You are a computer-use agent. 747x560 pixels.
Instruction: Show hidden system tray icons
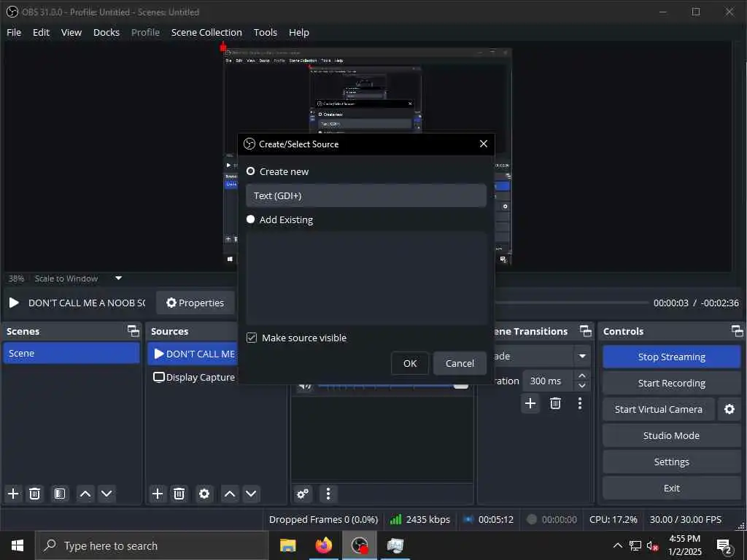617,545
